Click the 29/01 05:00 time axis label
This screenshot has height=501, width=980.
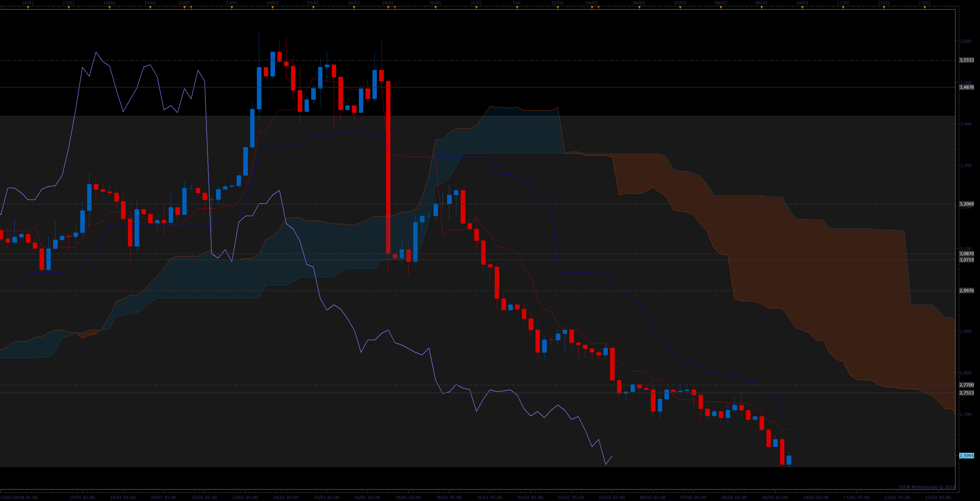pyautogui.click(x=408, y=497)
